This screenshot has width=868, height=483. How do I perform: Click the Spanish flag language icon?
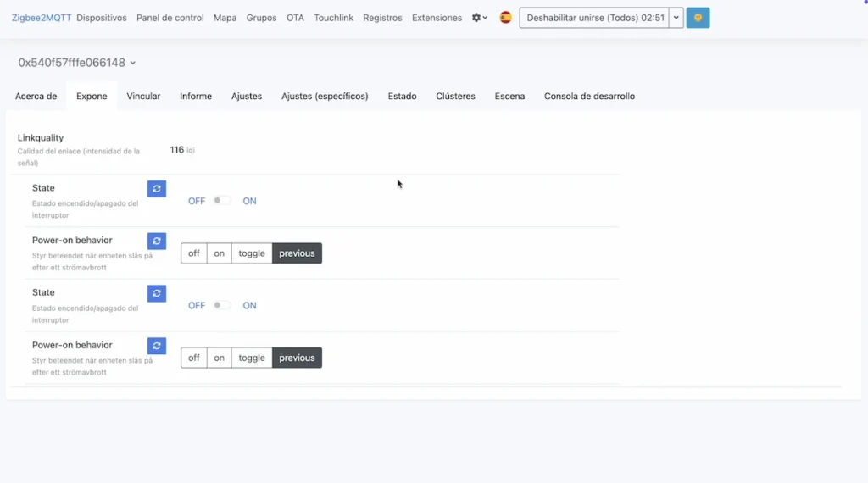click(x=506, y=18)
